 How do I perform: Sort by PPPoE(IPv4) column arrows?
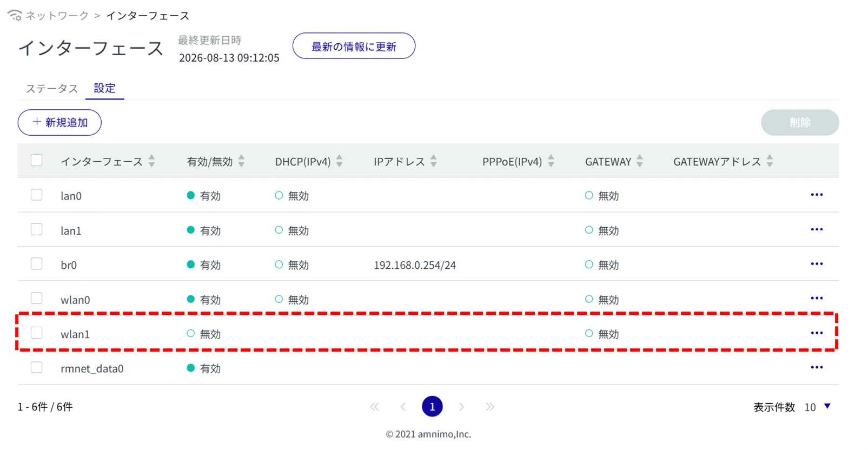coord(551,161)
